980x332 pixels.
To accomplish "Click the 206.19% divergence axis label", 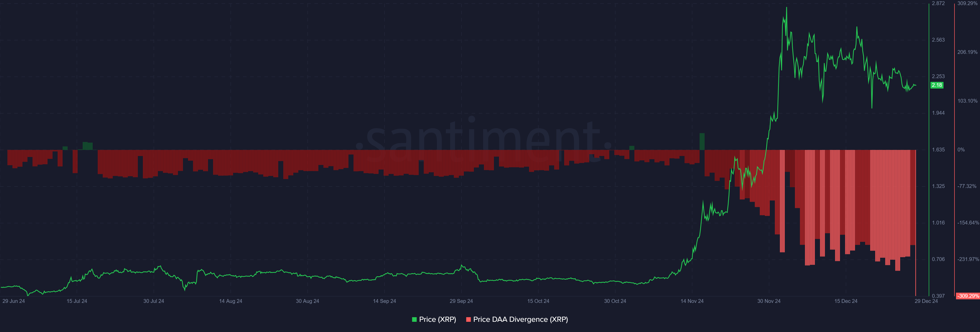I will point(967,52).
